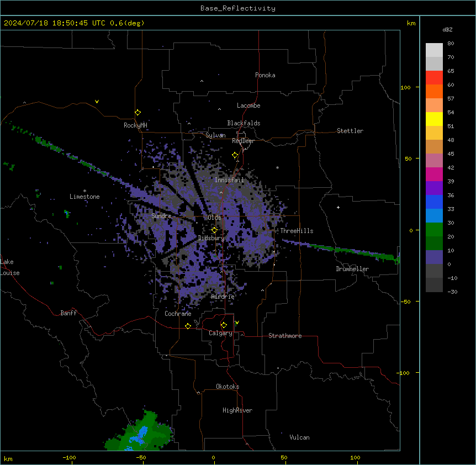Click the Airdrie city label
The width and height of the screenshot is (476, 465).
click(x=223, y=297)
